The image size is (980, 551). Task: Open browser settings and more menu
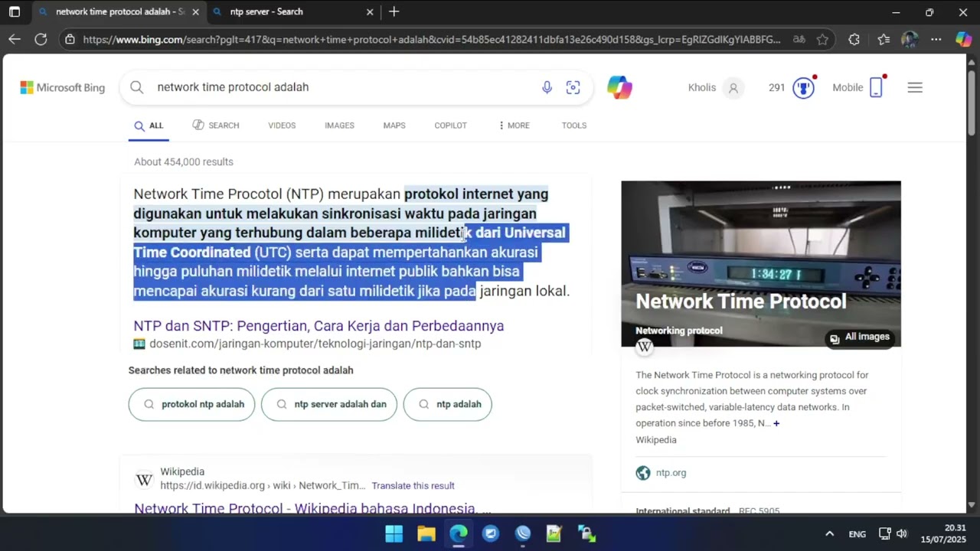936,40
